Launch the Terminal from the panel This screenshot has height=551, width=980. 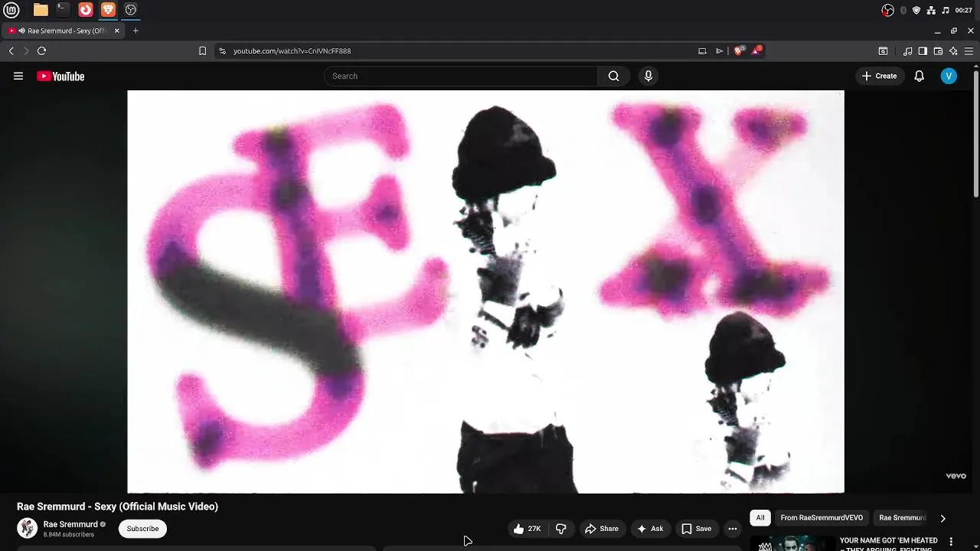point(63,10)
